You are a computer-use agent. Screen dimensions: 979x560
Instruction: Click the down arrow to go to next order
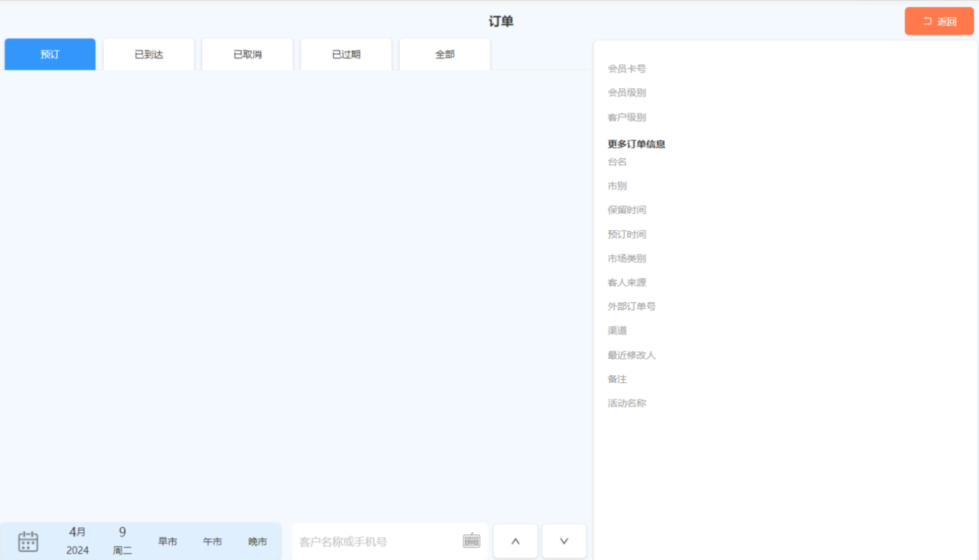point(564,541)
